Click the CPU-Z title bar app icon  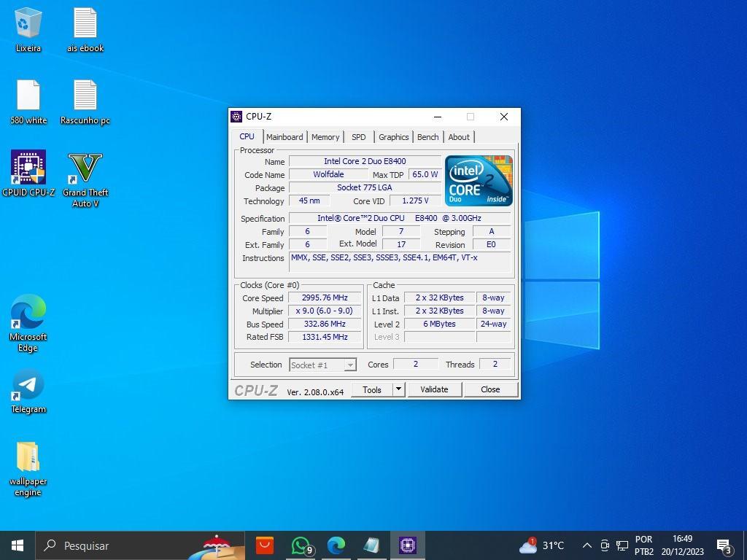coord(236,117)
